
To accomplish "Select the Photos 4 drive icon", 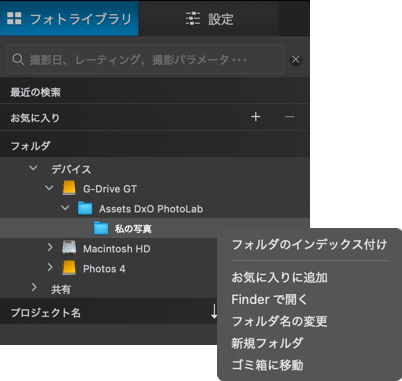I will coord(69,268).
